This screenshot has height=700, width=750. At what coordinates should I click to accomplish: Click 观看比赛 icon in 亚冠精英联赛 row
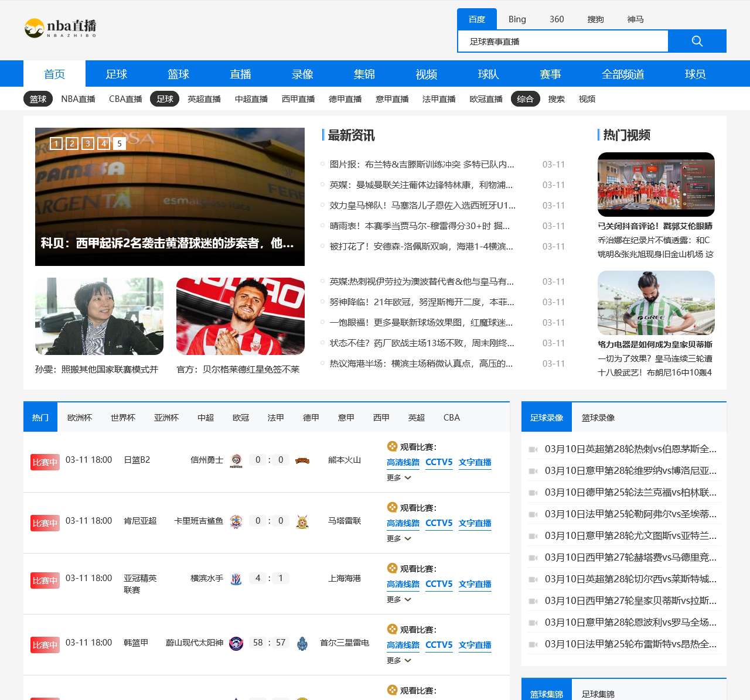[x=392, y=568]
